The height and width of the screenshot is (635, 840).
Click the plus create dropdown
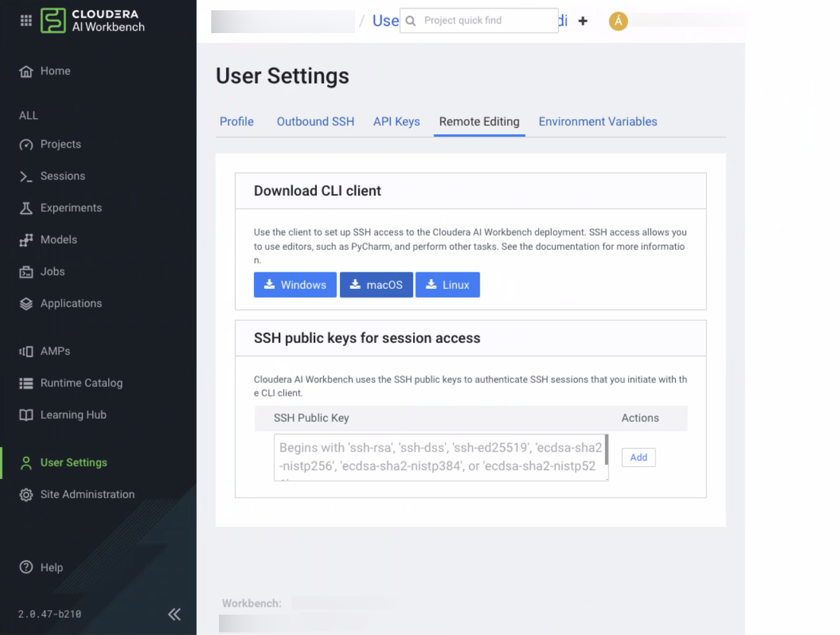(x=582, y=21)
